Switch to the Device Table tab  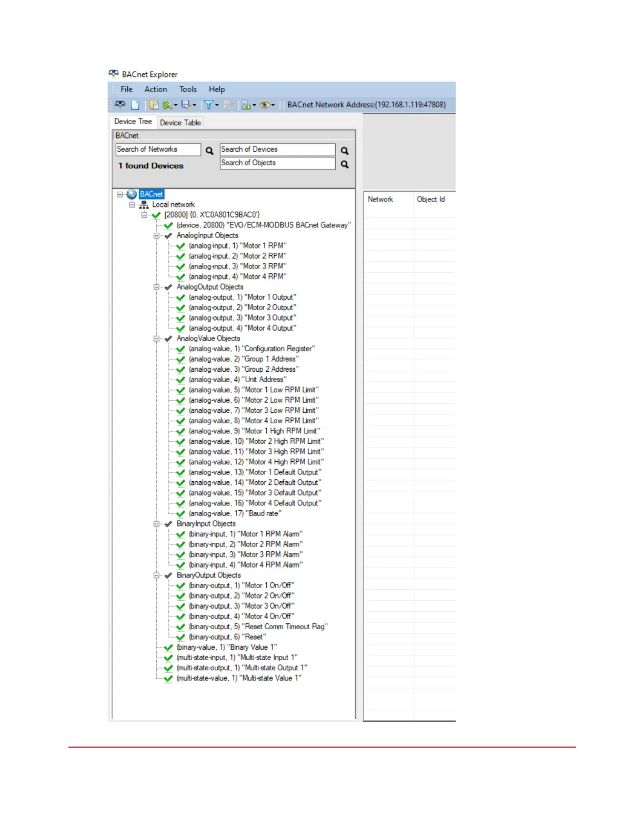click(180, 123)
